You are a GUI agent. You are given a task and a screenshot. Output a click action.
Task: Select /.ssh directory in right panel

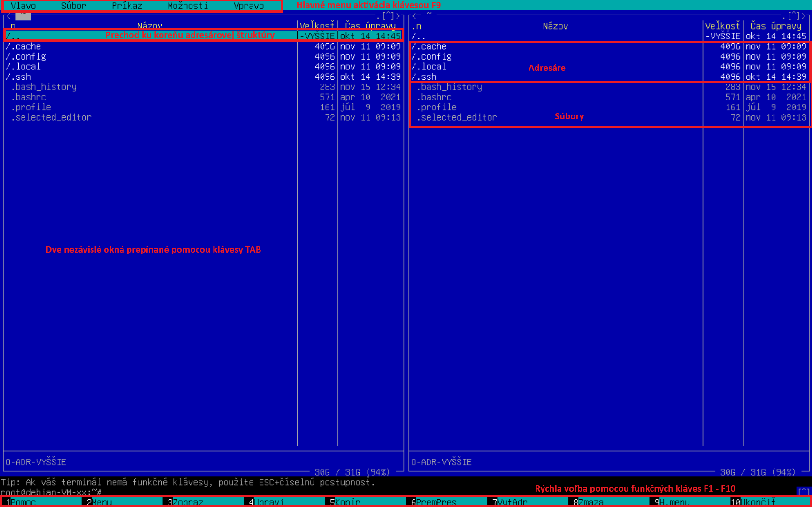coord(426,77)
